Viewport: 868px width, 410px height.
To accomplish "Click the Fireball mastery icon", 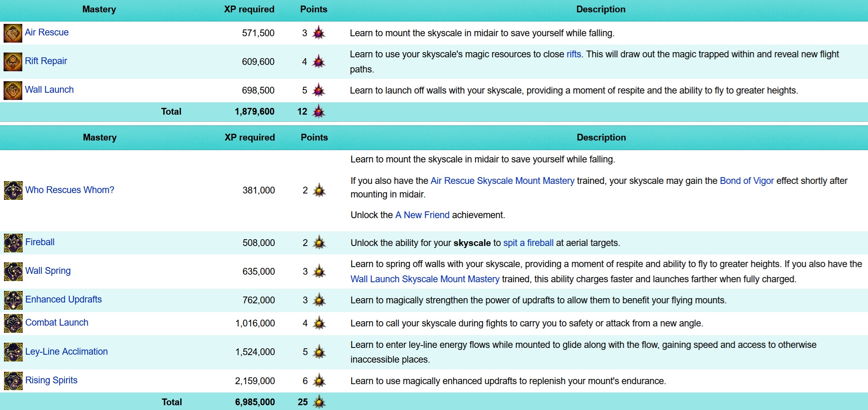I will [x=13, y=243].
